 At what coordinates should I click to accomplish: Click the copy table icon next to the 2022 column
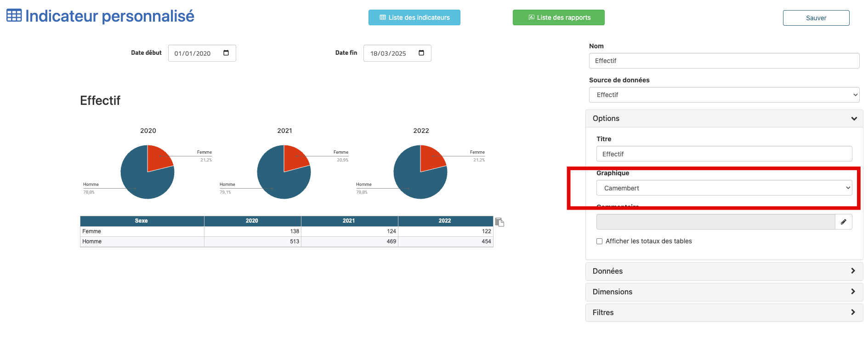[x=499, y=222]
